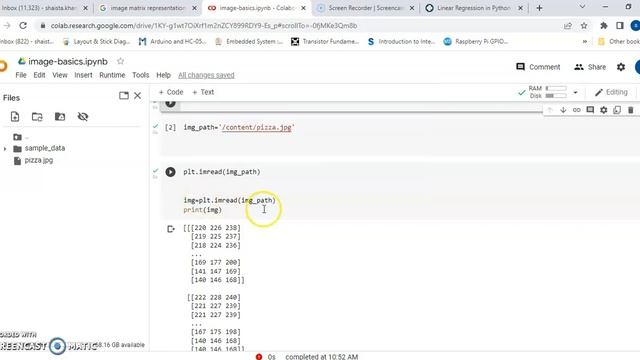Switch to image matrix representation tab
The height and width of the screenshot is (360, 640).
coord(147,8)
